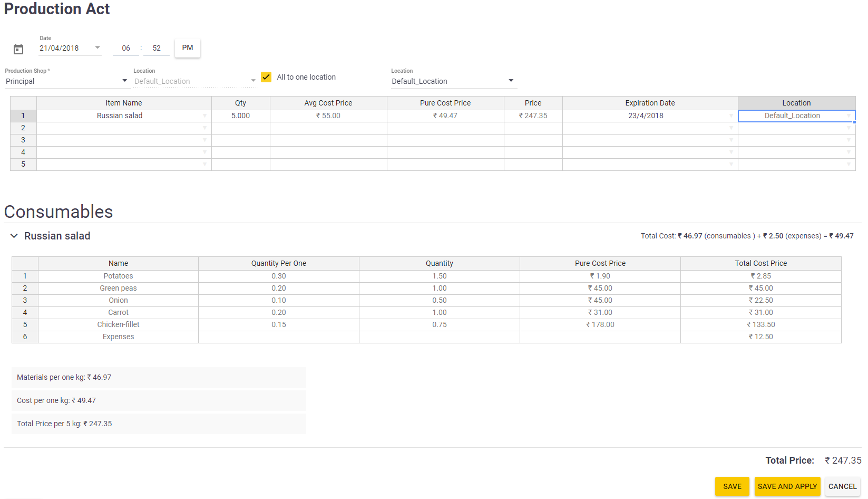
Task: Click the Expiration Date column header
Action: [x=650, y=103]
